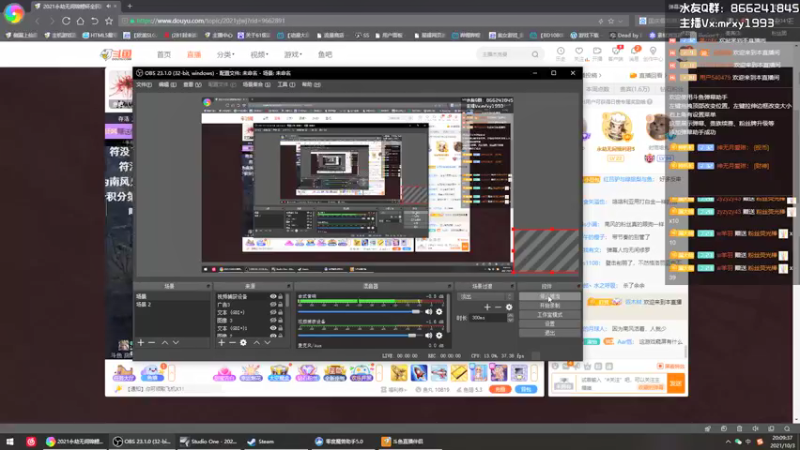Move scene down in scenes panel
This screenshot has width=800, height=450.
[x=176, y=343]
